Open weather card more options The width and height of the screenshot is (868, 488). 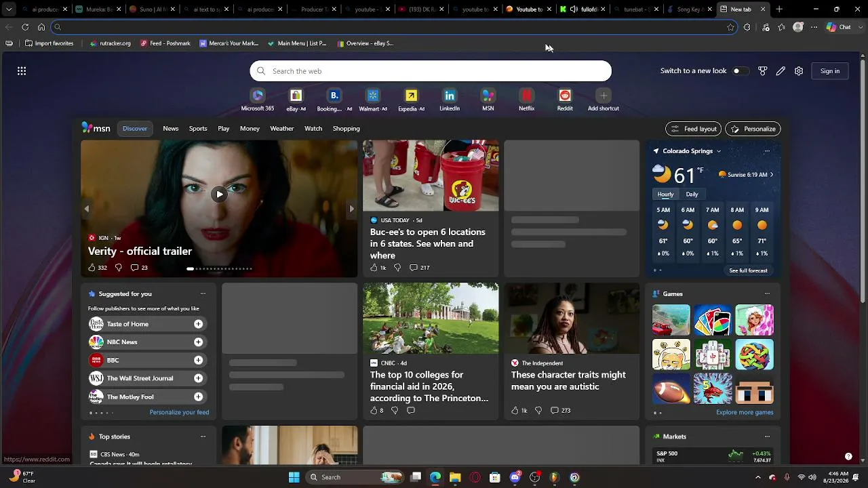[x=767, y=151]
